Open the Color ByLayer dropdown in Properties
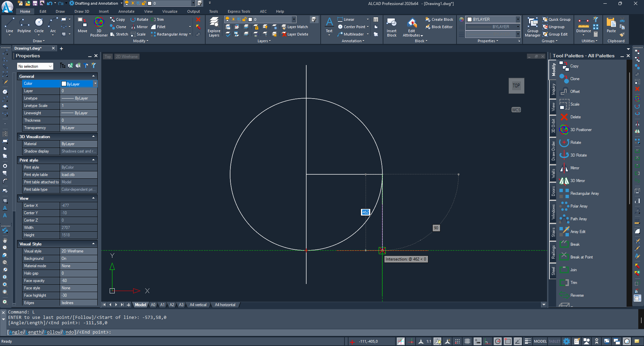Image resolution: width=644 pixels, height=346 pixels. [x=95, y=83]
